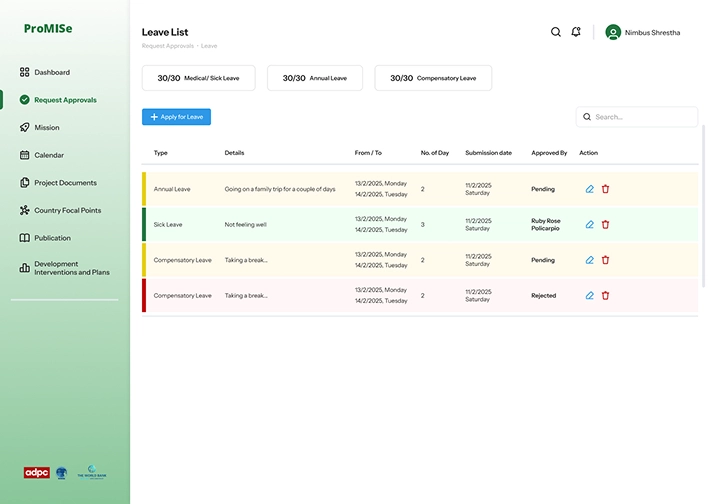710x504 pixels.
Task: Delete the Sick Leave request row
Action: coord(605,225)
